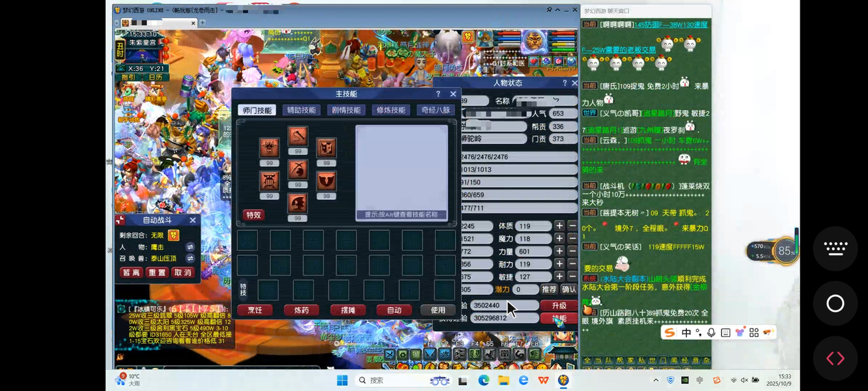The width and height of the screenshot is (868, 391).
Task: Click the 取消 button in auto battle
Action: click(183, 272)
